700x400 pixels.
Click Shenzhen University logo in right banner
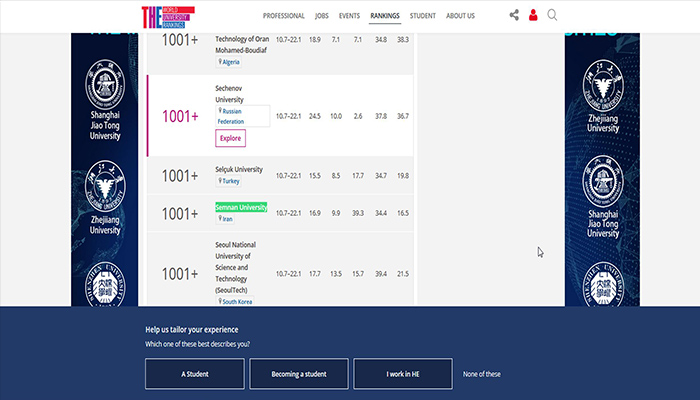[x=603, y=284]
